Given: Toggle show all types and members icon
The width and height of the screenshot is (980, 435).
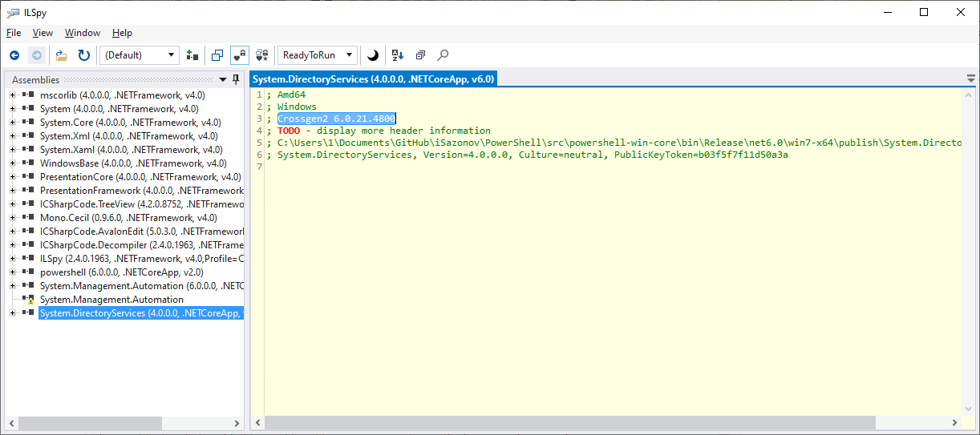Looking at the screenshot, I should [x=262, y=55].
